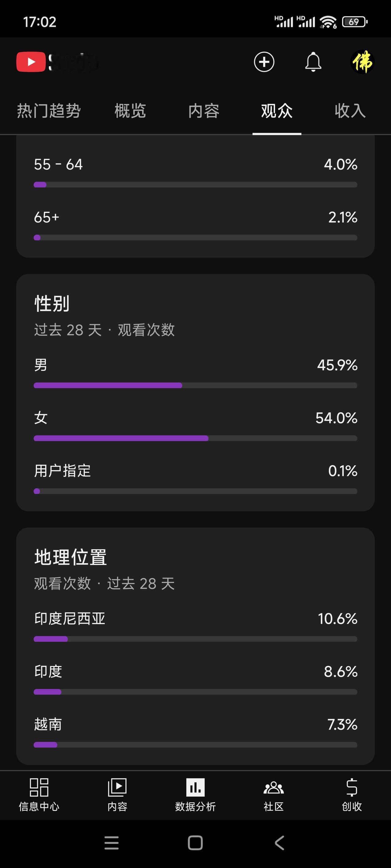
Task: Go to 信息中心 dashboard icon
Action: (x=39, y=795)
